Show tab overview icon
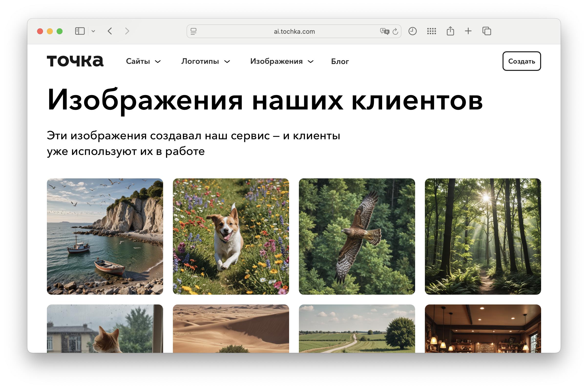Viewport: 588px width, 389px height. click(487, 31)
